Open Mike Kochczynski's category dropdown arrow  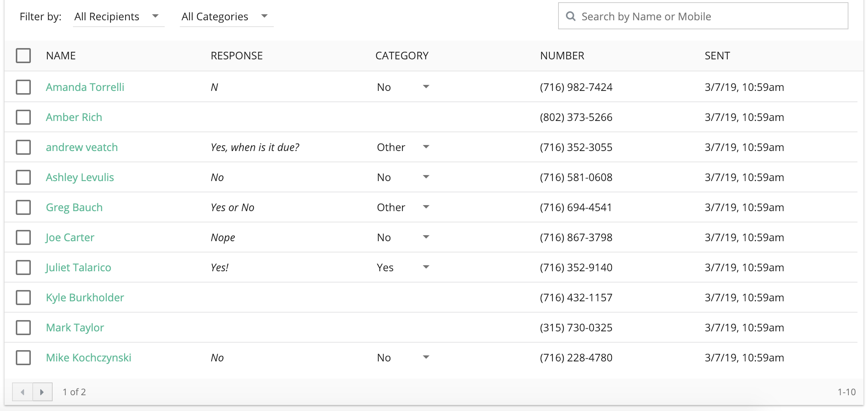(426, 357)
